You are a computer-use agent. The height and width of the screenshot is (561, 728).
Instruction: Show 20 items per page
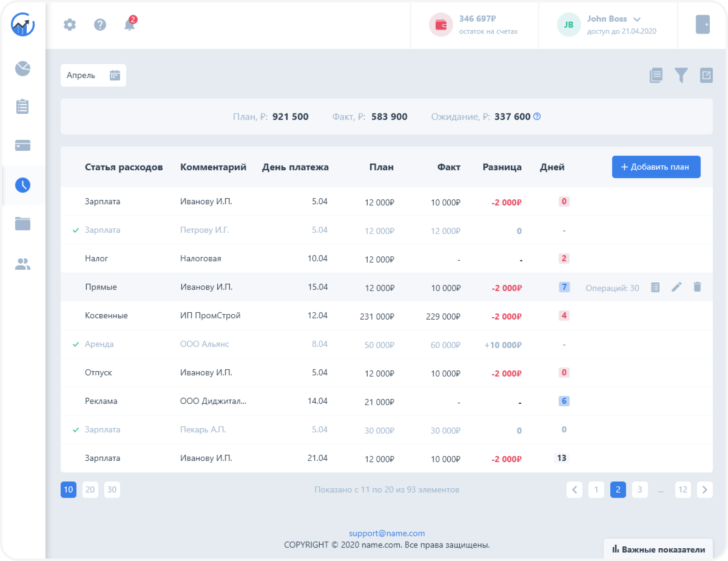tap(90, 489)
